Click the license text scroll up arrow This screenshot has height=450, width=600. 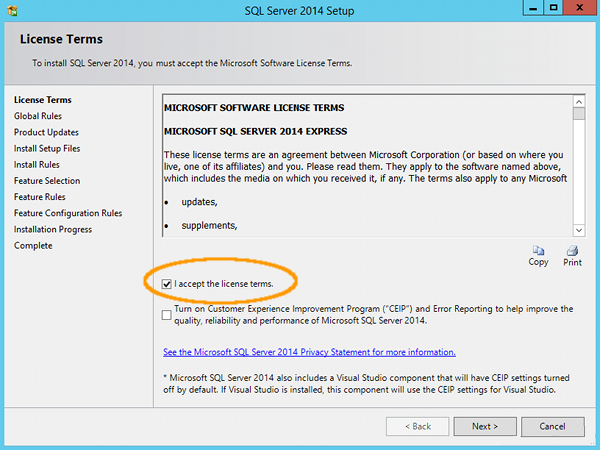coord(579,102)
